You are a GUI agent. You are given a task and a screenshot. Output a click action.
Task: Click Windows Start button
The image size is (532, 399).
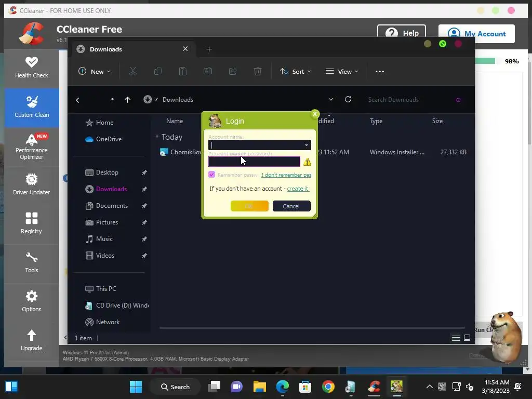(136, 387)
